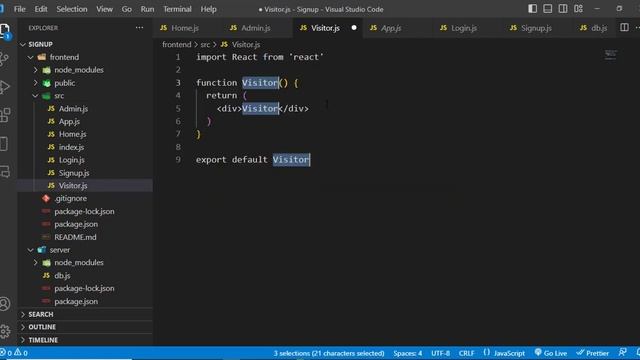Open the View menu
Image resolution: width=640 pixels, height=360 pixels.
[x=104, y=9]
